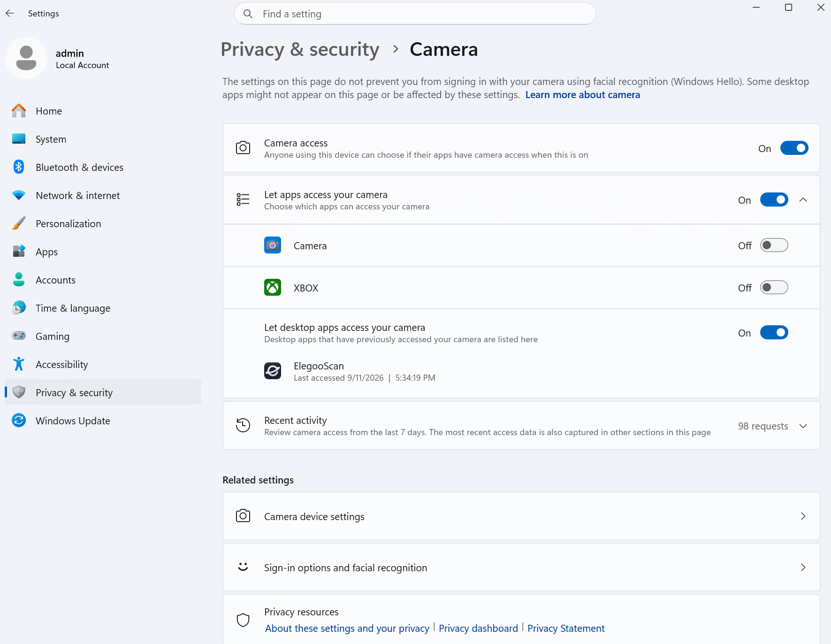Viewport: 831px width, 644px height.
Task: Enable camera access for XBOX
Action: coord(774,288)
